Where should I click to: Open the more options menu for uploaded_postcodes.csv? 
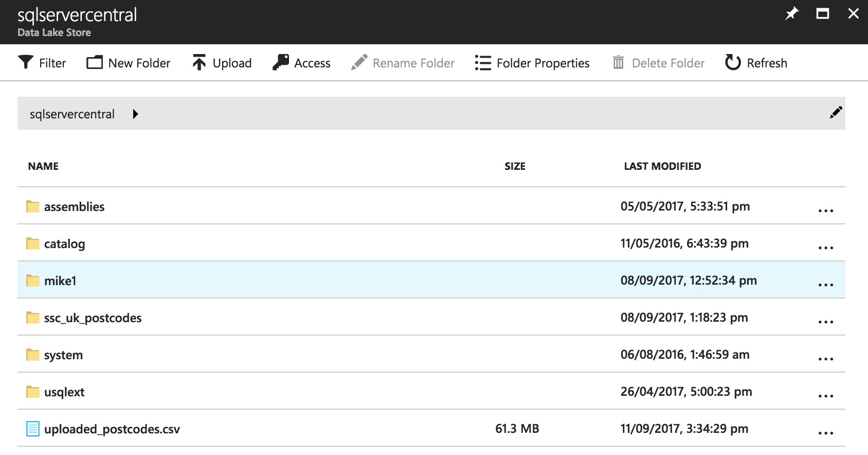click(825, 433)
